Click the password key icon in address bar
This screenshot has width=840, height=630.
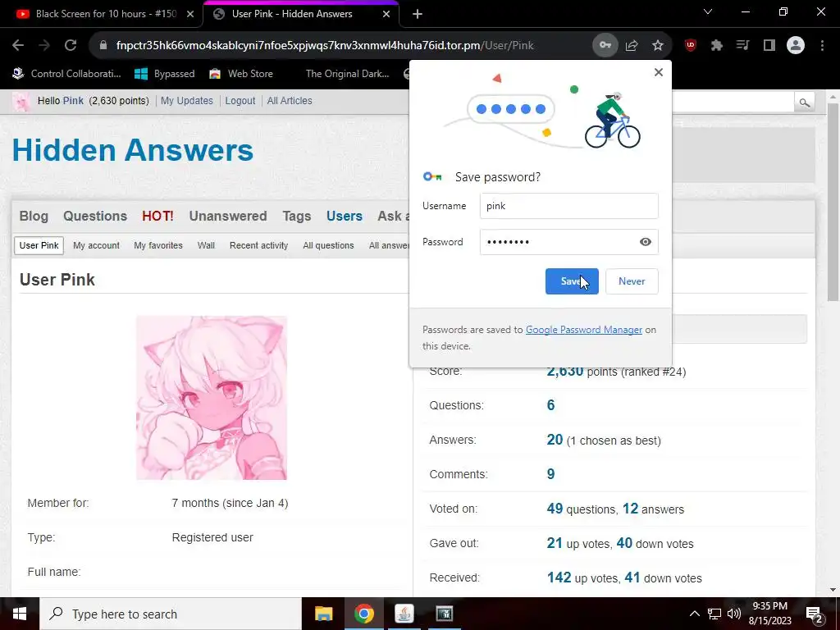point(605,46)
